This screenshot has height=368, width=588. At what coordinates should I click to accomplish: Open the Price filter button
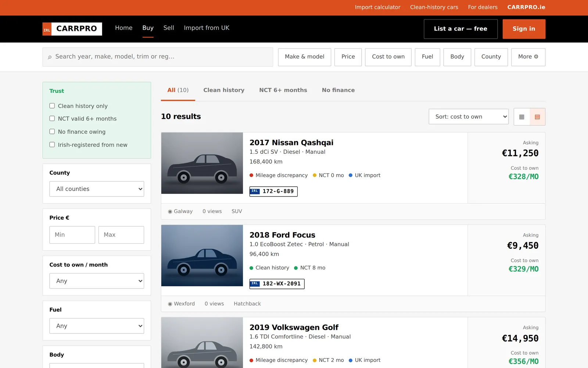point(348,57)
